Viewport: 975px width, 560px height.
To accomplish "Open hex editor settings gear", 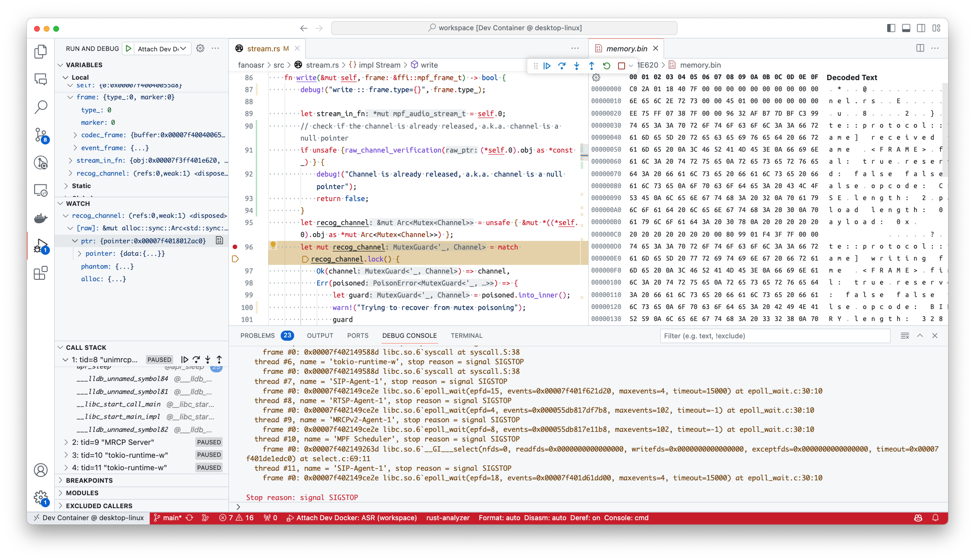I will coord(596,77).
